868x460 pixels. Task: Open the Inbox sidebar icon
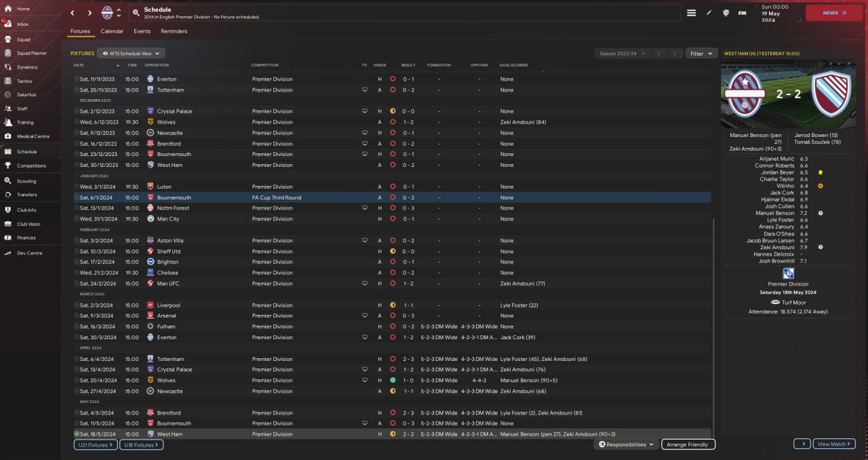click(7, 24)
